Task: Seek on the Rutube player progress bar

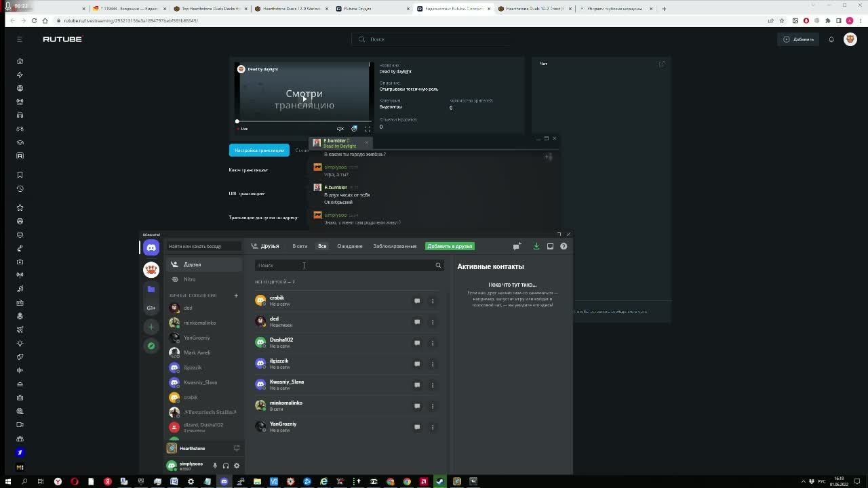Action: pos(303,121)
